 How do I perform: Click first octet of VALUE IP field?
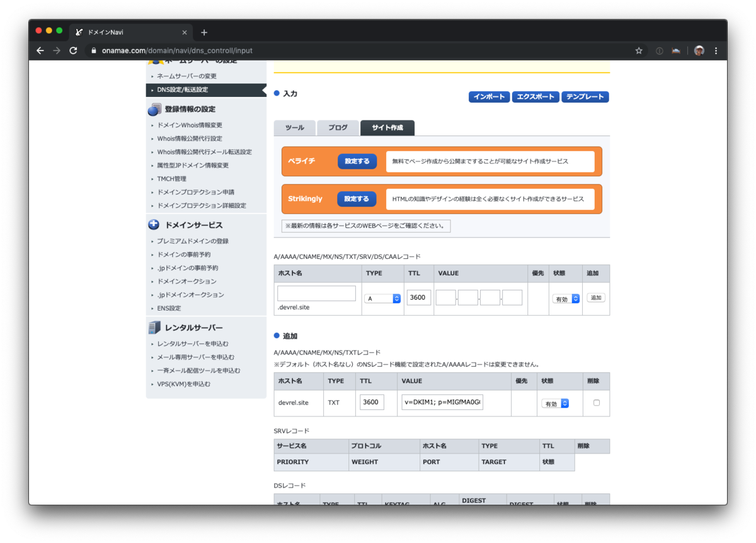pos(445,297)
